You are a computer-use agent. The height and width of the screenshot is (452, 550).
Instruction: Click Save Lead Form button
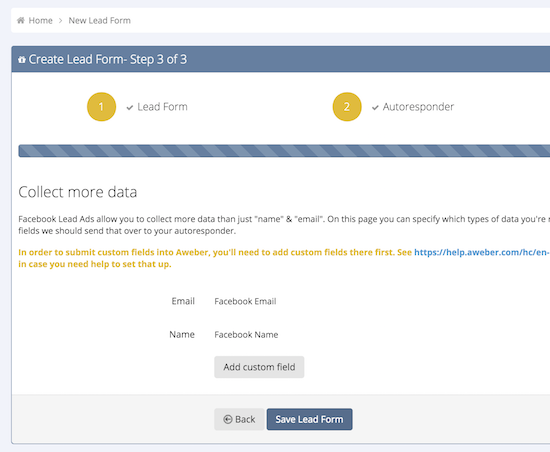pos(309,419)
